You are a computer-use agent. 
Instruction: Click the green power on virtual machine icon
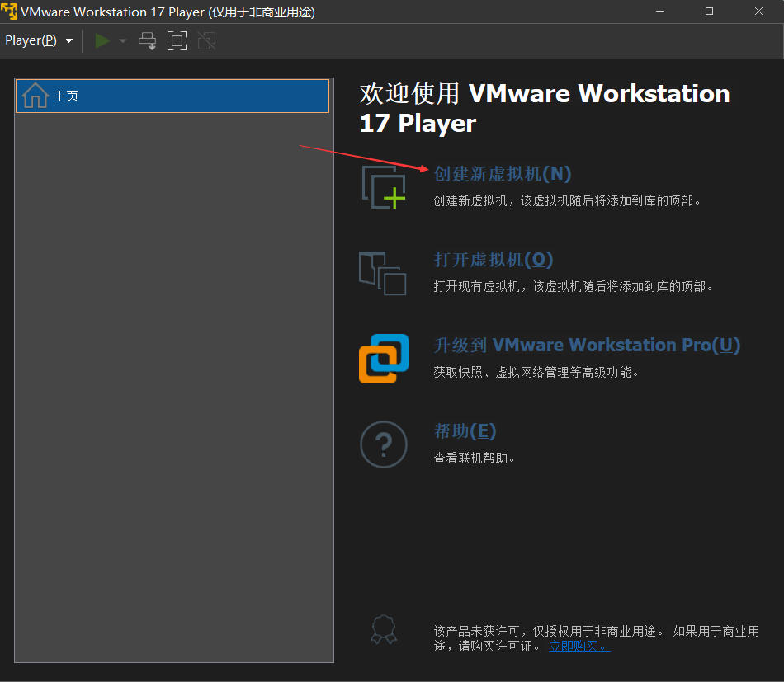point(102,40)
